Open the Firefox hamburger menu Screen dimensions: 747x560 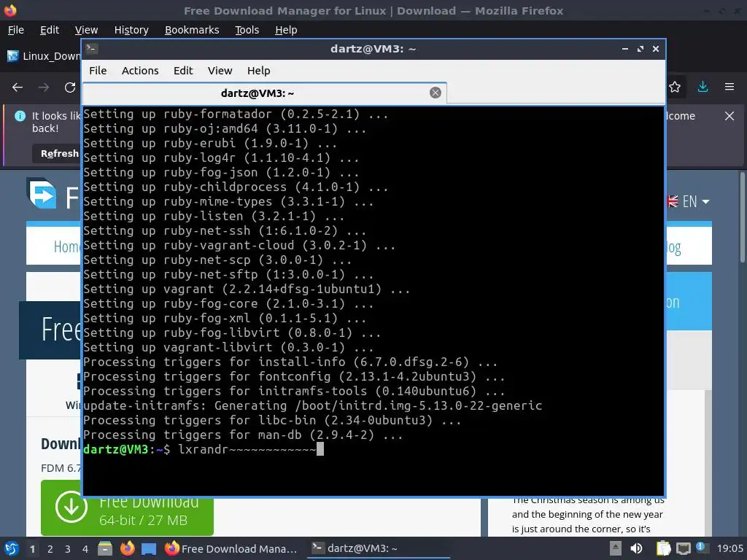tap(729, 87)
